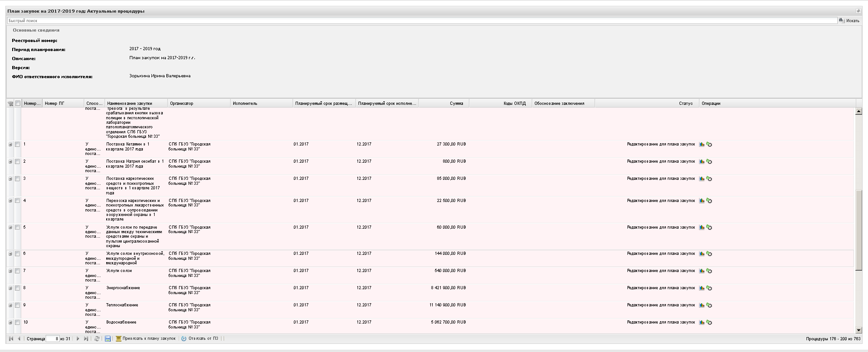Click the Обоснование заключения column header
The height and width of the screenshot is (352, 868).
(x=563, y=103)
